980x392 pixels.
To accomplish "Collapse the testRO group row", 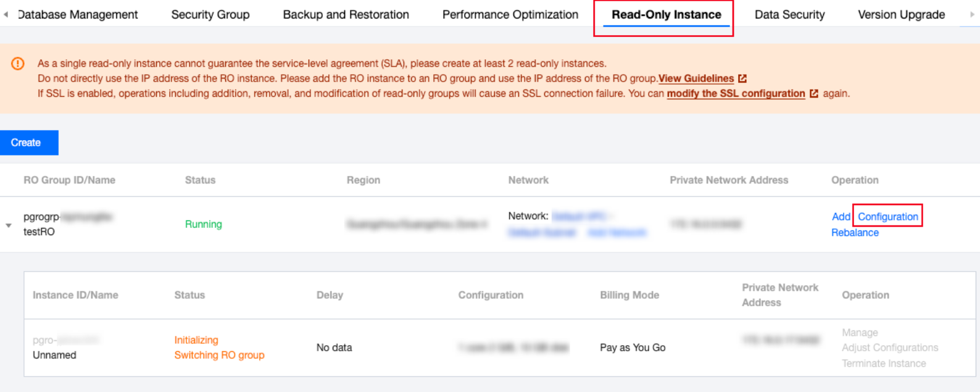I will pos(9,225).
